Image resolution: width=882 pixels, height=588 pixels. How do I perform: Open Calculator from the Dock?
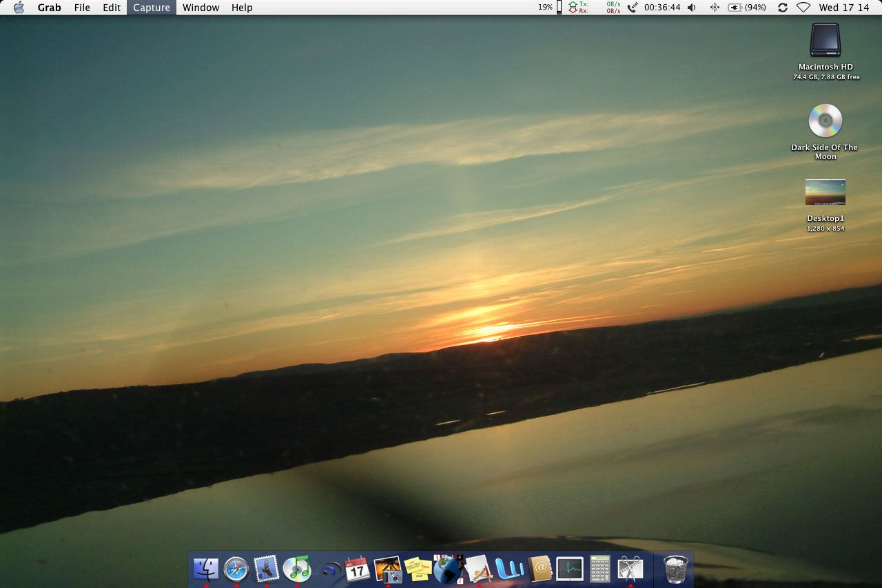pos(600,569)
